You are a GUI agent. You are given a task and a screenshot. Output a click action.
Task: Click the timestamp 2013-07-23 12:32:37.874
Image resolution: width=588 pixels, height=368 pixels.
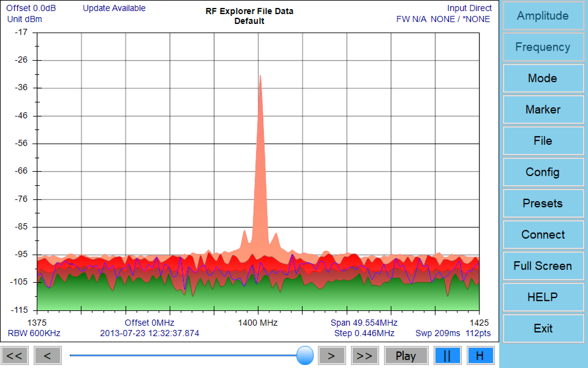click(x=149, y=333)
